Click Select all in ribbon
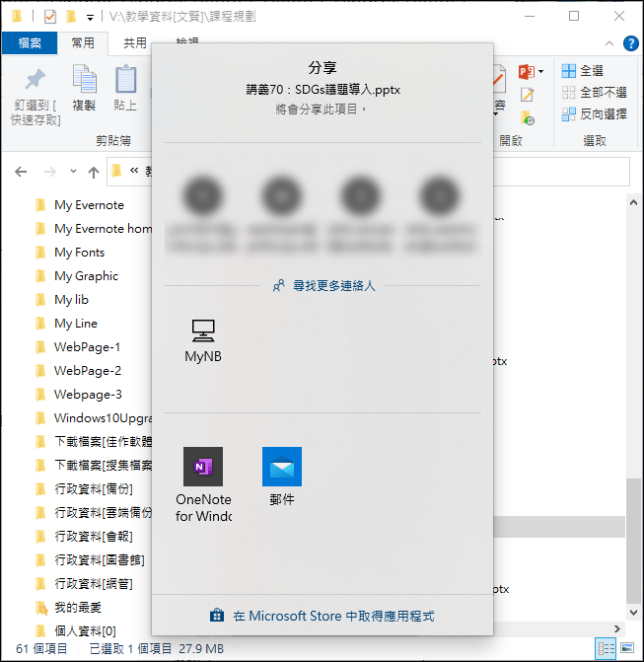This screenshot has width=644, height=662. pos(583,70)
